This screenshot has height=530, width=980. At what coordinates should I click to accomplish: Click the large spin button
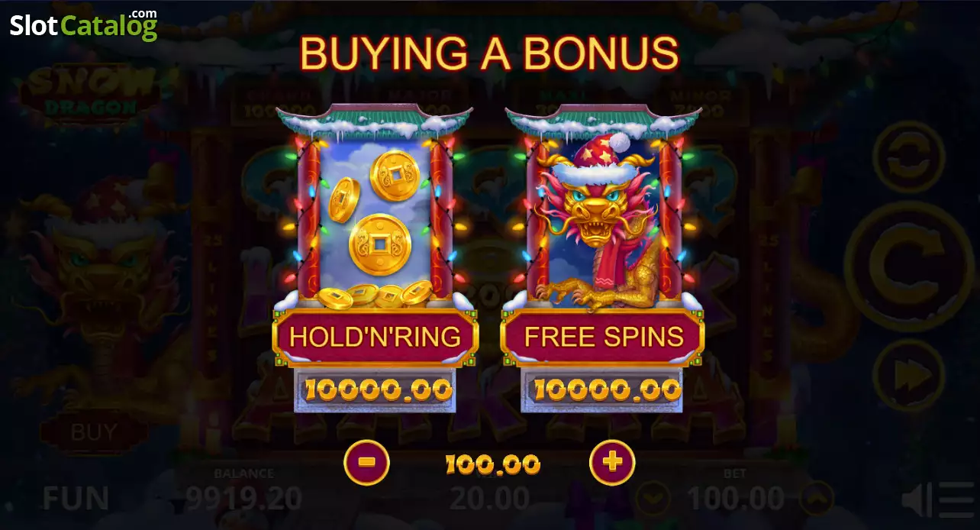coord(908,266)
